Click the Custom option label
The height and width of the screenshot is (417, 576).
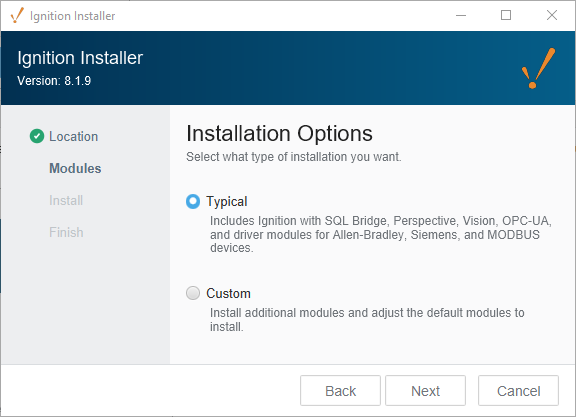[x=228, y=293]
